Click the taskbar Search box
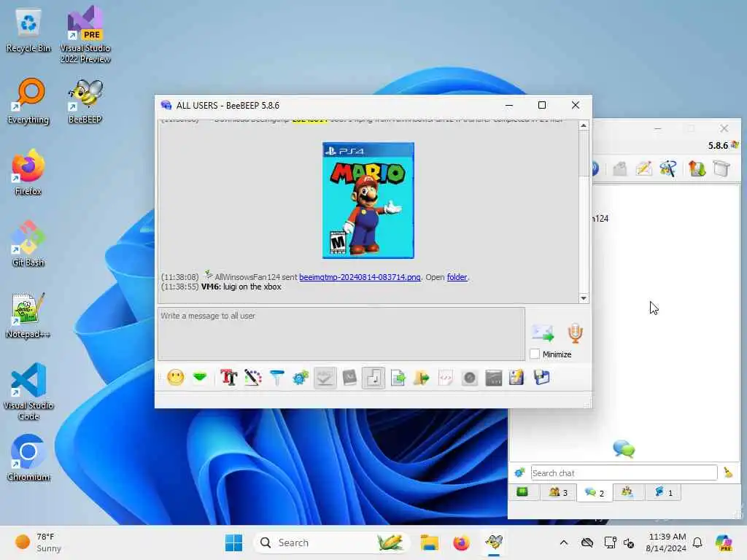This screenshot has width=747, height=560. (332, 542)
